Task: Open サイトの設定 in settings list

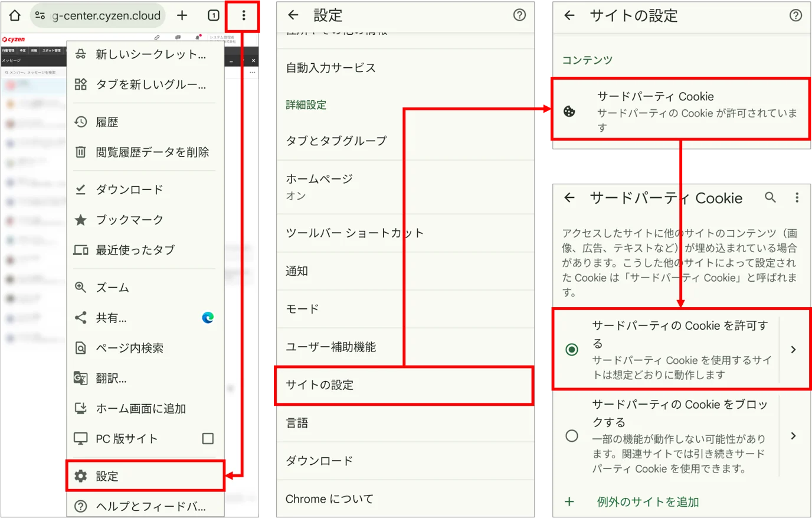Action: coord(405,385)
